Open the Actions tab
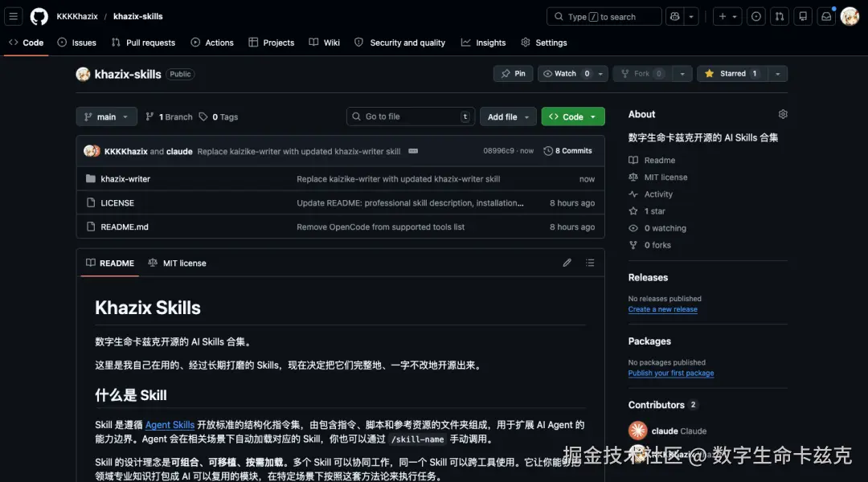The image size is (868, 482). (212, 43)
